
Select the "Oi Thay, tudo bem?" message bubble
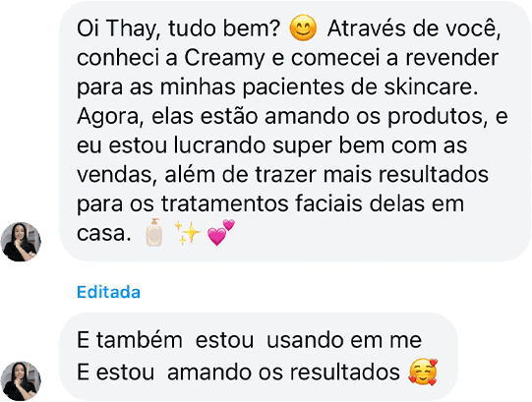point(295,131)
